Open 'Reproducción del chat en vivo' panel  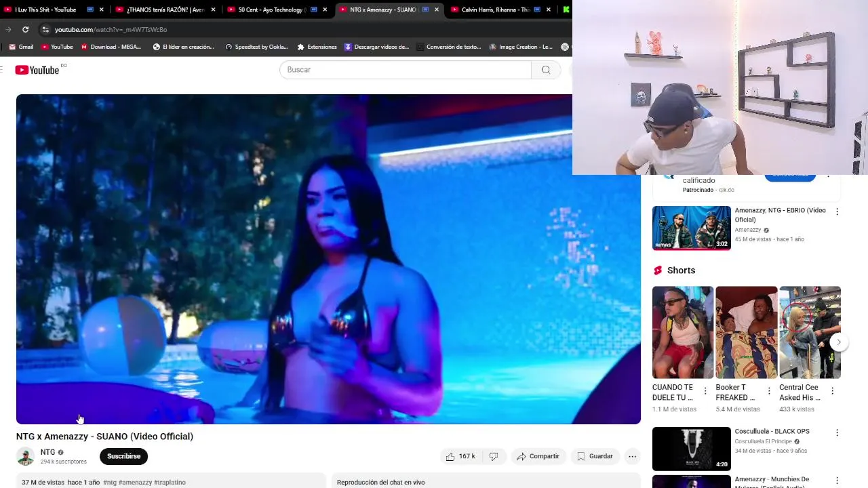click(x=380, y=483)
